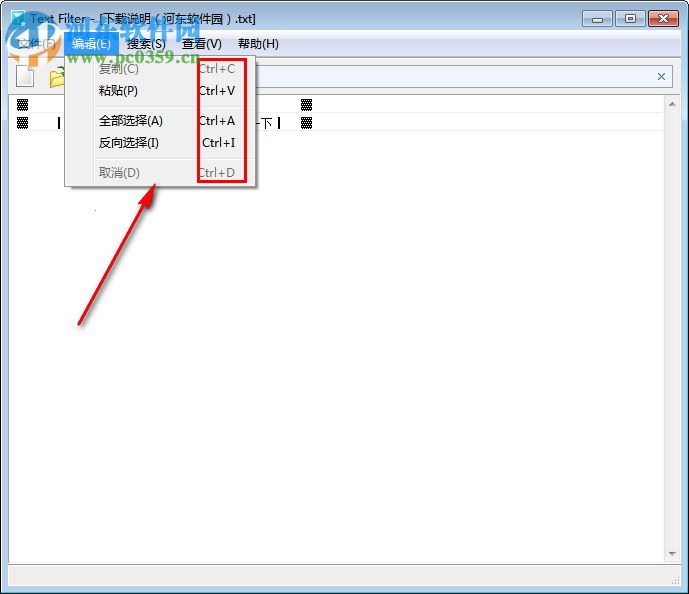Screen dimensions: 689x594
Task: Open the 查看(V) menu
Action: point(202,43)
